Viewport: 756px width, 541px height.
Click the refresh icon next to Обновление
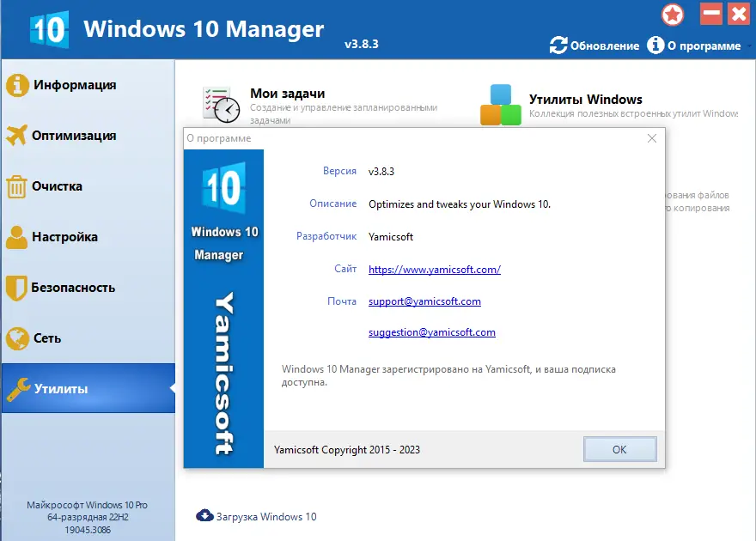[558, 46]
